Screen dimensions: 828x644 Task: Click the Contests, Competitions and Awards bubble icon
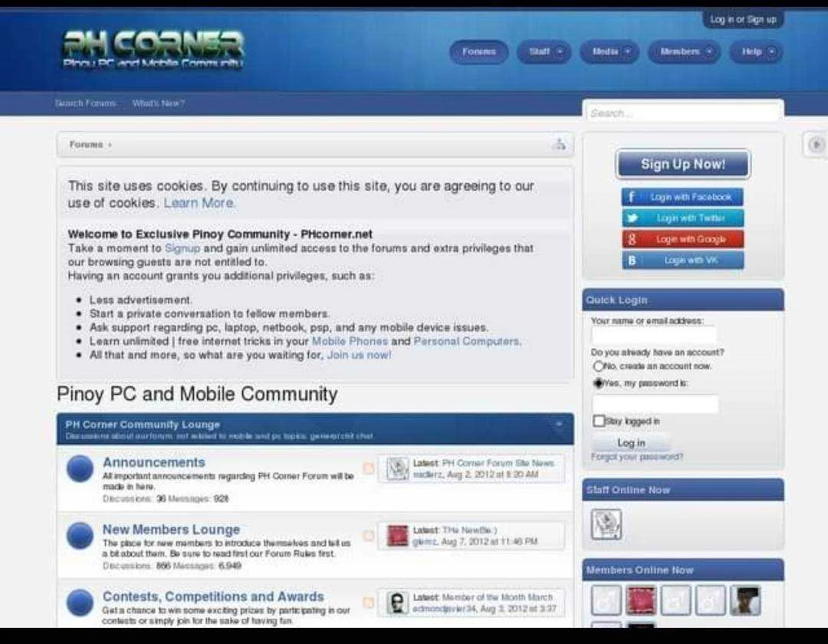point(80,603)
